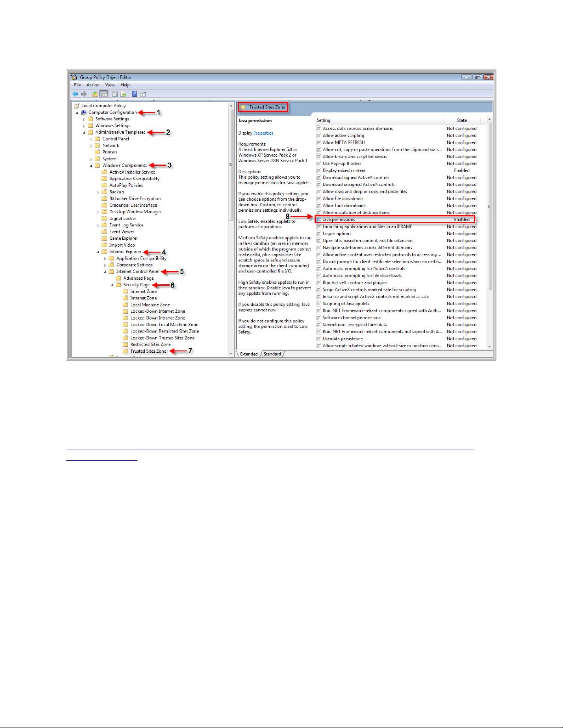Click the Advanced Page folder icon
563x728 pixels.
[119, 278]
